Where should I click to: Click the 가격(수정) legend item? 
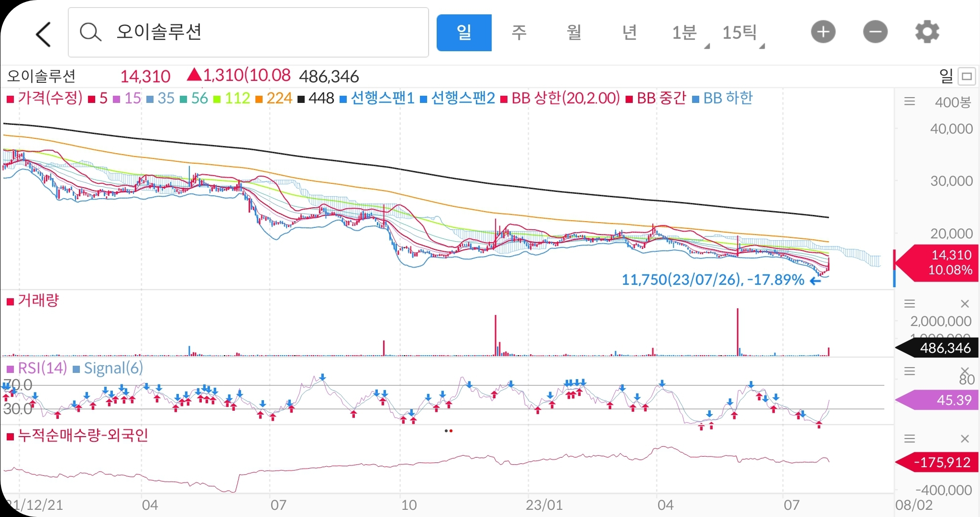[44, 98]
